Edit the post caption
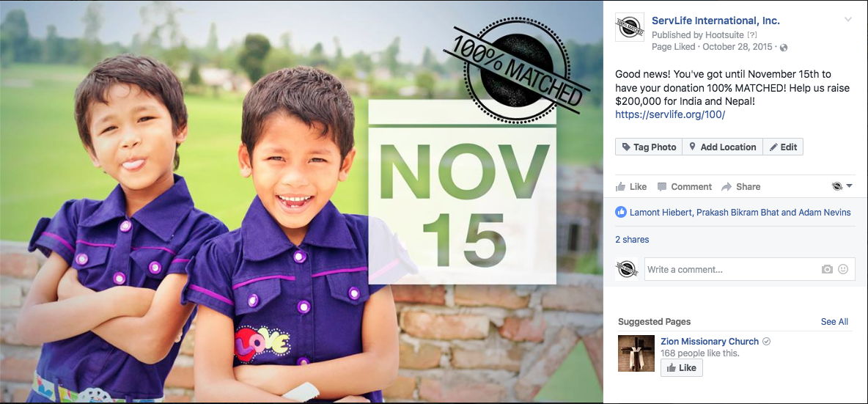The height and width of the screenshot is (404, 868). pyautogui.click(x=783, y=147)
